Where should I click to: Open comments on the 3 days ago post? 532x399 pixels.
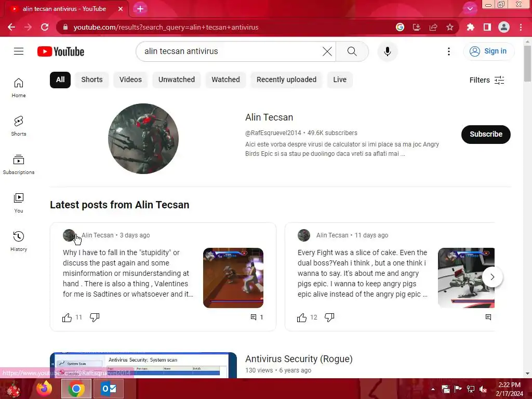(257, 317)
